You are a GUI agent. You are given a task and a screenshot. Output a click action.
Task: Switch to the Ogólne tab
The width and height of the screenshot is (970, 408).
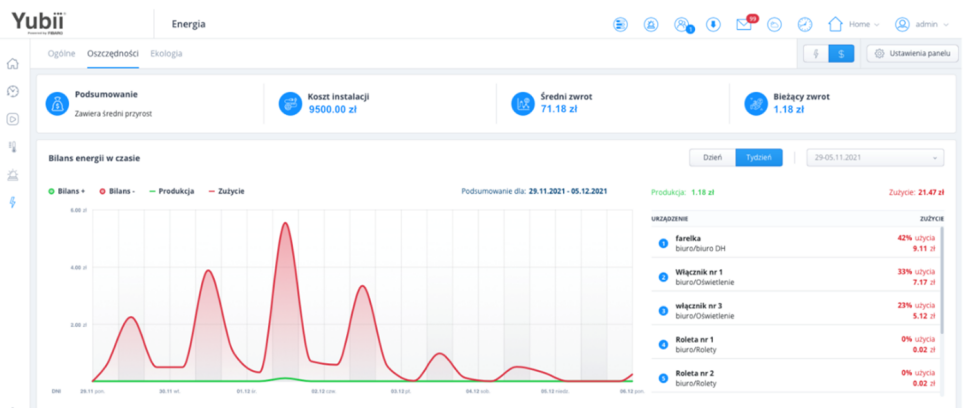click(62, 53)
